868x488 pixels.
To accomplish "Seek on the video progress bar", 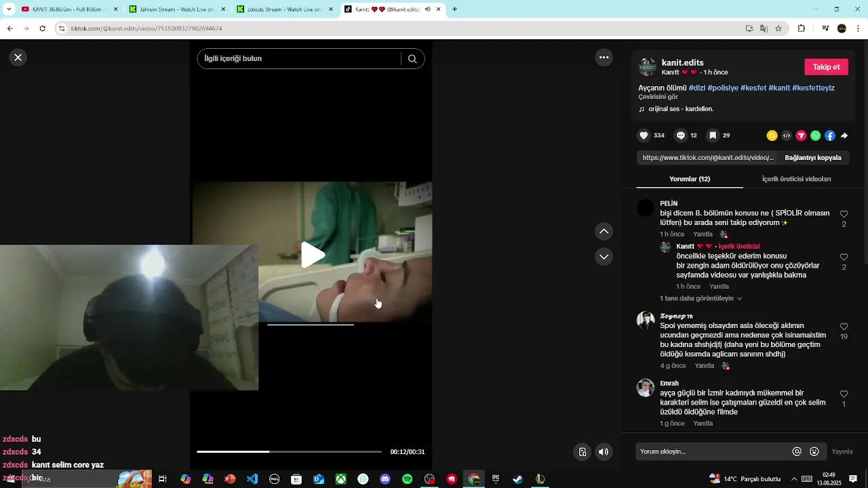I will click(x=289, y=451).
